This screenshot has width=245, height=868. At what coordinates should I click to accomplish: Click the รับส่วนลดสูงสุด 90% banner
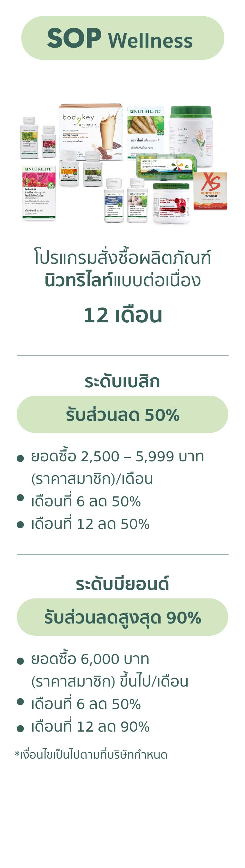pos(122,617)
